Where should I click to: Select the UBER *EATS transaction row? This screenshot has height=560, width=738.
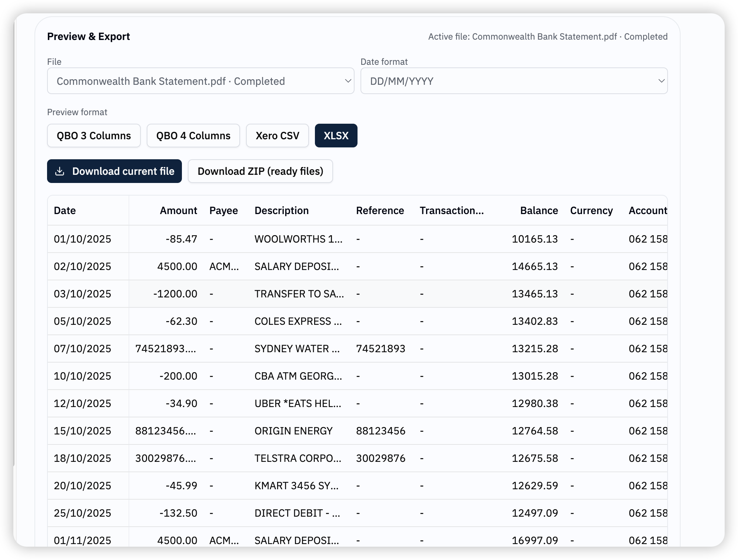(296, 403)
